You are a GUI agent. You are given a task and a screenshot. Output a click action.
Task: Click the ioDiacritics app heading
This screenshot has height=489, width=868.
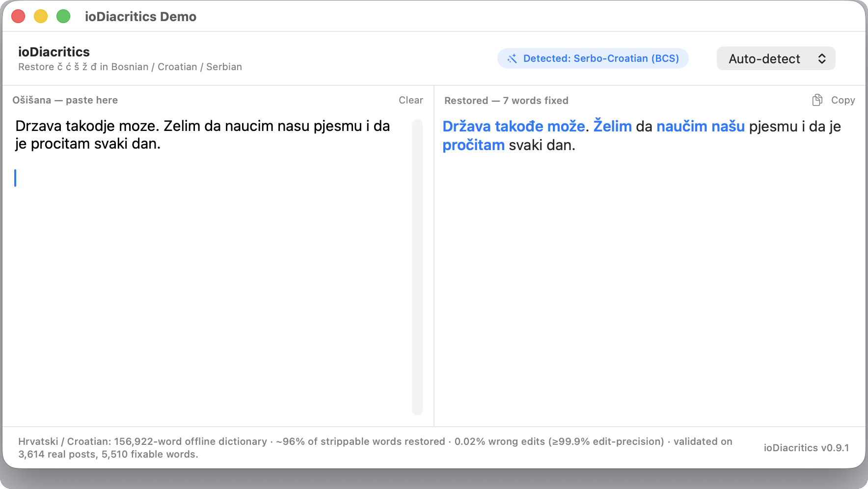pyautogui.click(x=54, y=52)
